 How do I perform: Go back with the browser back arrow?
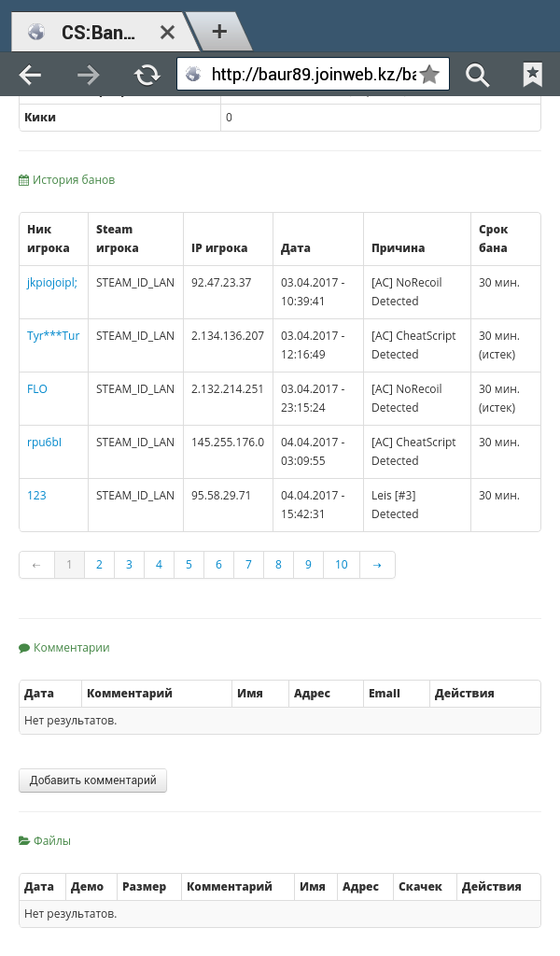(x=30, y=75)
